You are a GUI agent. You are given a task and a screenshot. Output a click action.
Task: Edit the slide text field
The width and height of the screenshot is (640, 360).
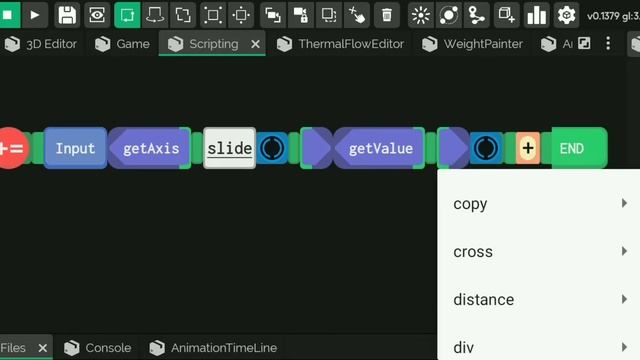click(x=229, y=148)
